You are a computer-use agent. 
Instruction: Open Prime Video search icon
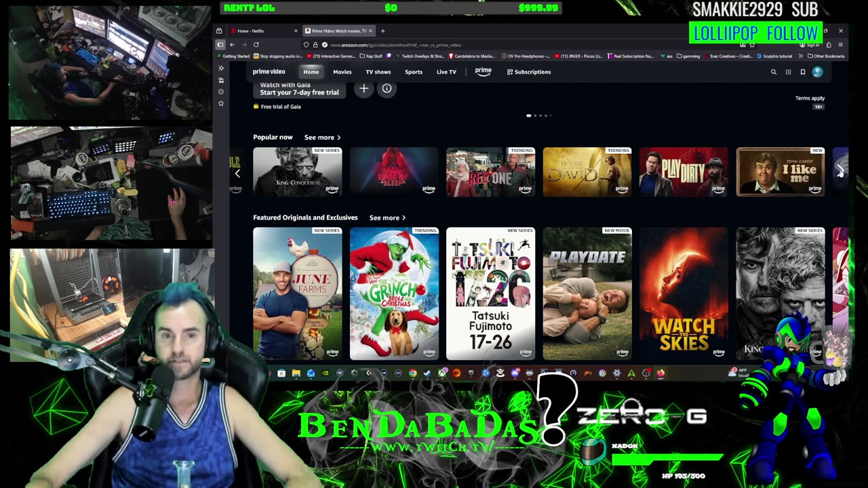(773, 72)
